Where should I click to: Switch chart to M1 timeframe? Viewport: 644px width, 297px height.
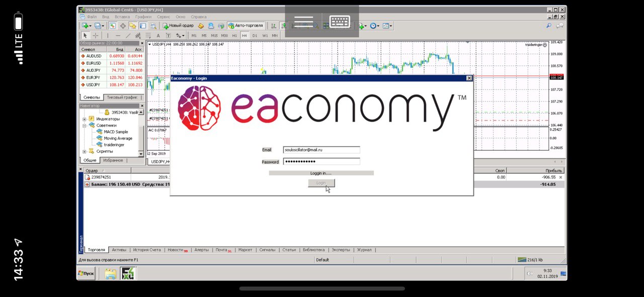(194, 36)
